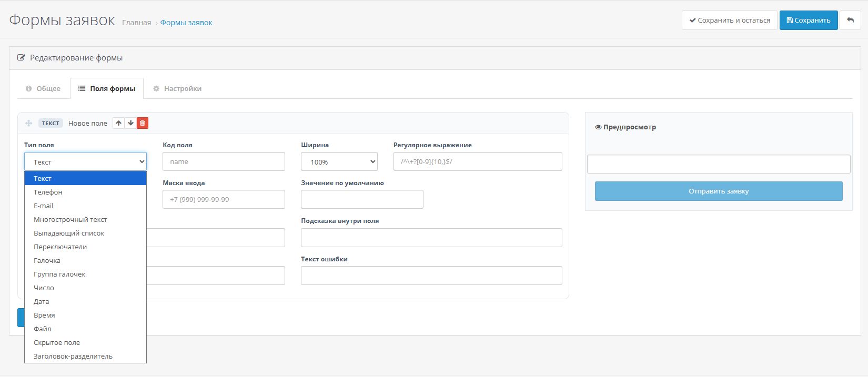Select Галочка option
Viewport: 868px width, 377px height.
(85, 260)
